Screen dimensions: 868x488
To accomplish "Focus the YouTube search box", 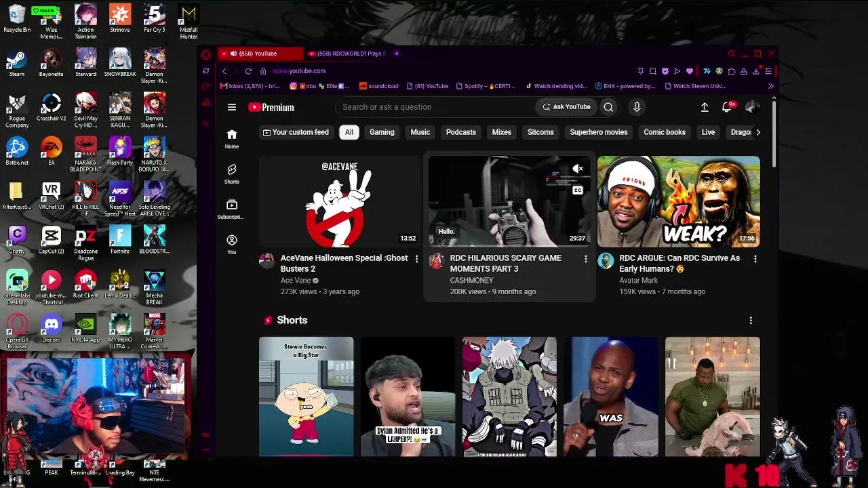I will [x=434, y=107].
